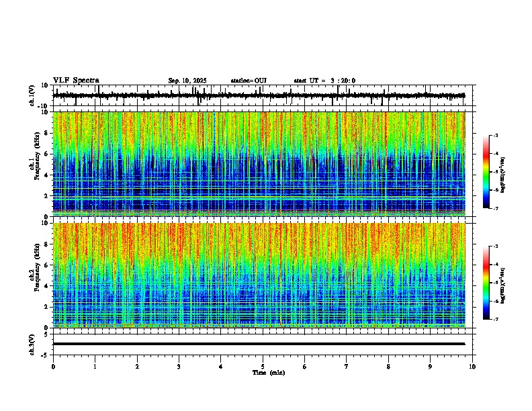Image resolution: width=532 pixels, height=411 pixels.
Task: Click the "-7" tick on ch.2 colorbar
Action: tap(496, 319)
